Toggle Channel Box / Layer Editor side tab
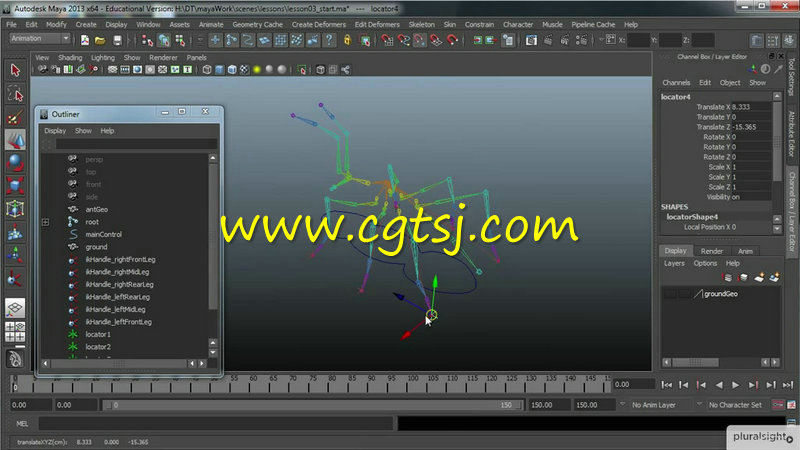The width and height of the screenshot is (800, 450). click(x=792, y=211)
